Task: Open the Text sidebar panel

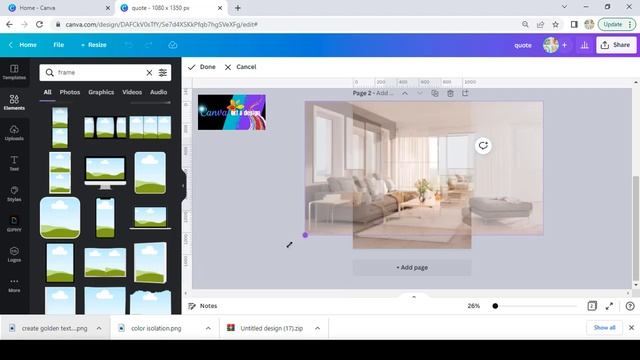Action: (14, 163)
